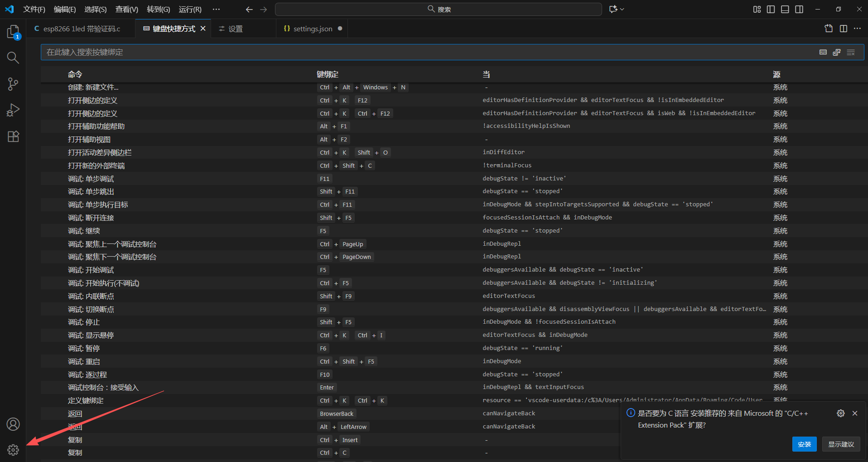
Task: Clear the keybindings search input
Action: point(851,53)
